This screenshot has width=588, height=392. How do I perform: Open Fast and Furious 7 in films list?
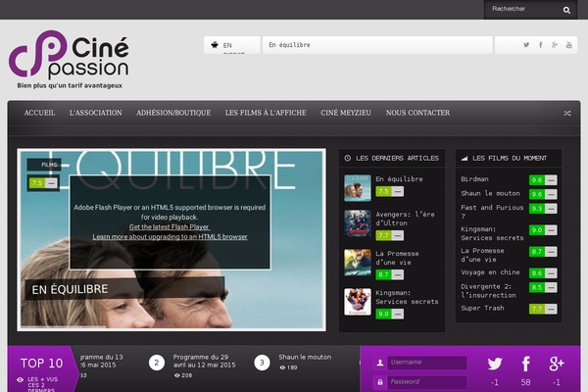(x=492, y=212)
